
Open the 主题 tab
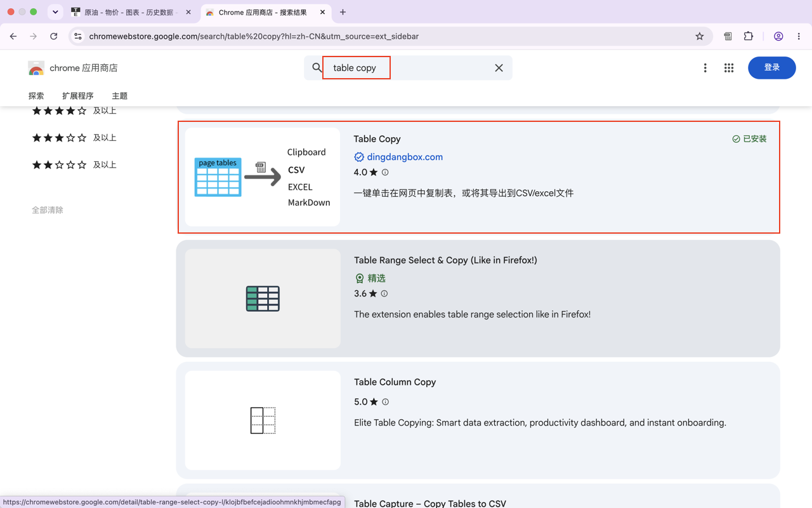coord(119,96)
